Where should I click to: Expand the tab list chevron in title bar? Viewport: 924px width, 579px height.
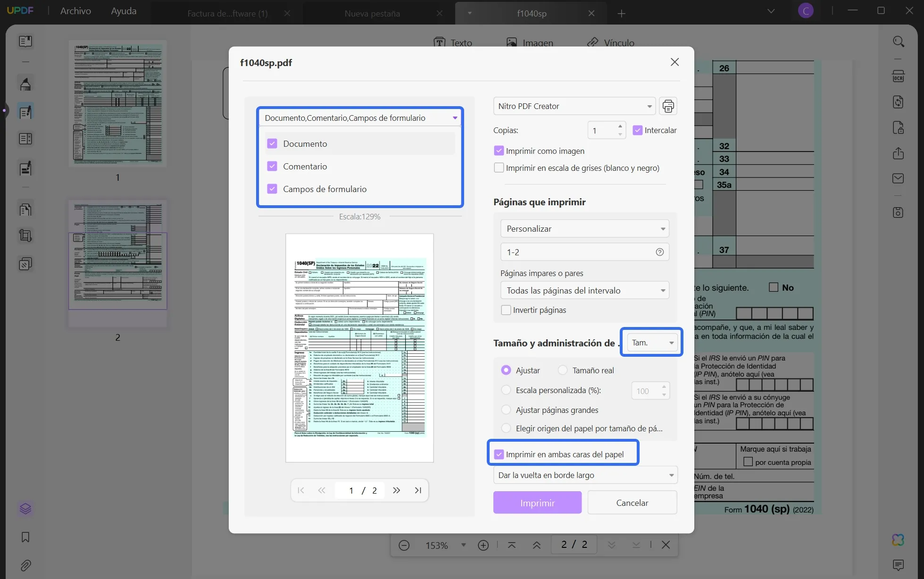point(771,11)
